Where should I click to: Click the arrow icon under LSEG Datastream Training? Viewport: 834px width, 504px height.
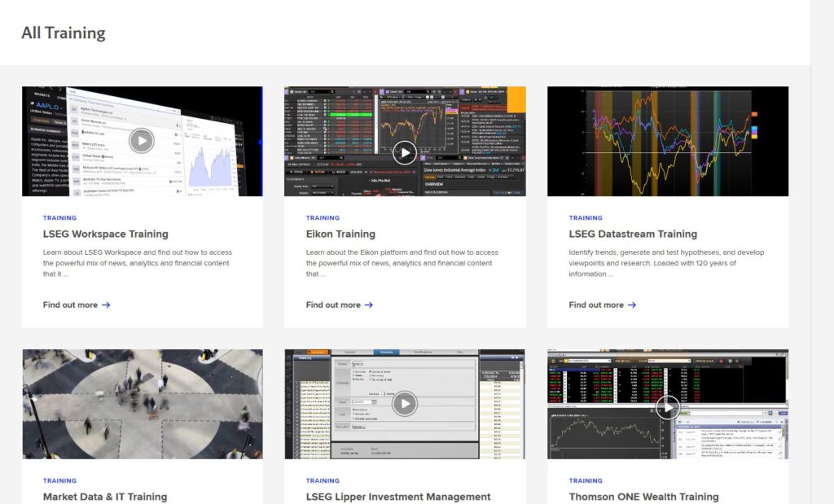(x=632, y=305)
